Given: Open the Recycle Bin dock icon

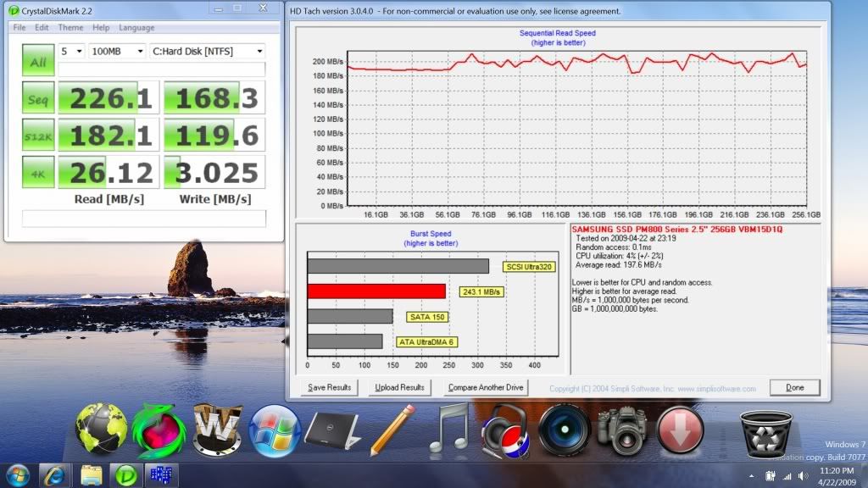Looking at the screenshot, I should pos(765,434).
